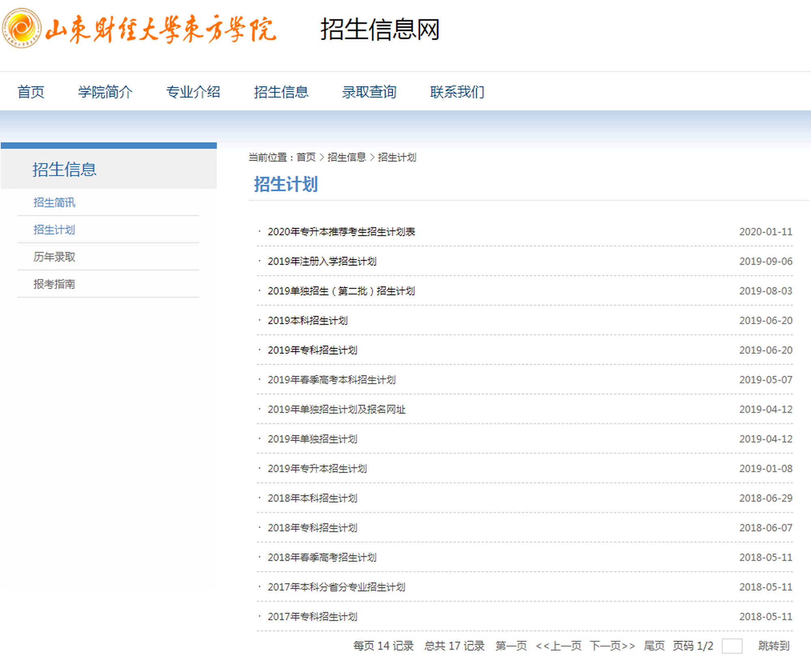This screenshot has width=811, height=672.
Task: Click the date 2019-08-03
Action: click(x=766, y=291)
